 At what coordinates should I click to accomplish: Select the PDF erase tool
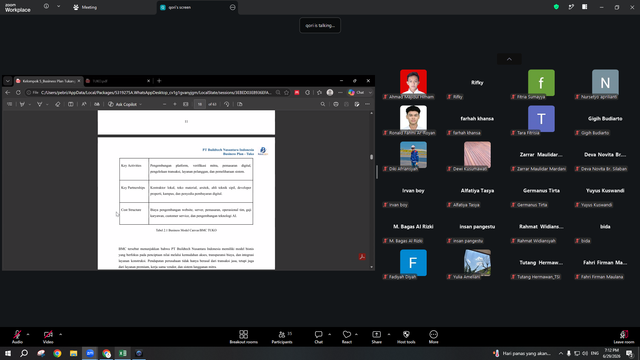click(58, 104)
